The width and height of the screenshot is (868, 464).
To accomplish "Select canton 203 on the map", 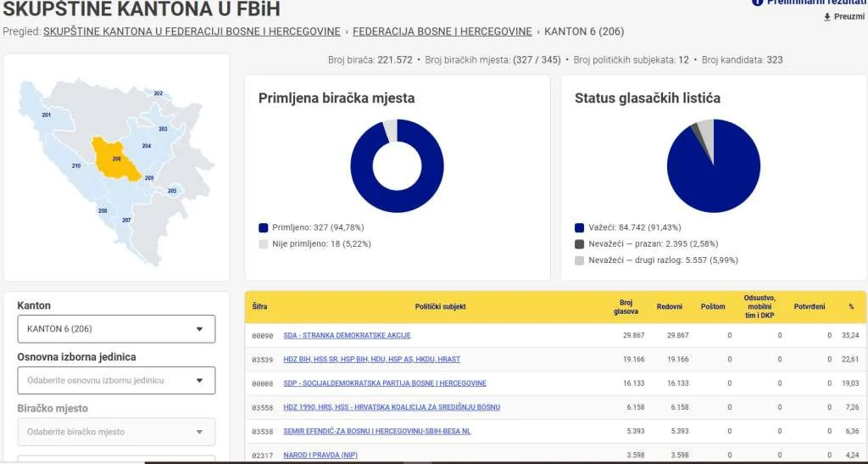I will point(163,128).
